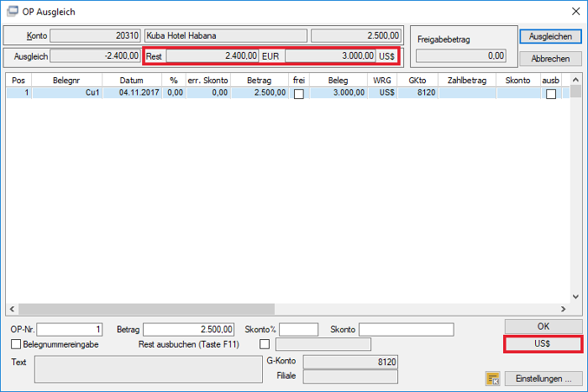Enable the Belegnummereingabe checkbox
This screenshot has height=392, width=588.
tap(16, 344)
